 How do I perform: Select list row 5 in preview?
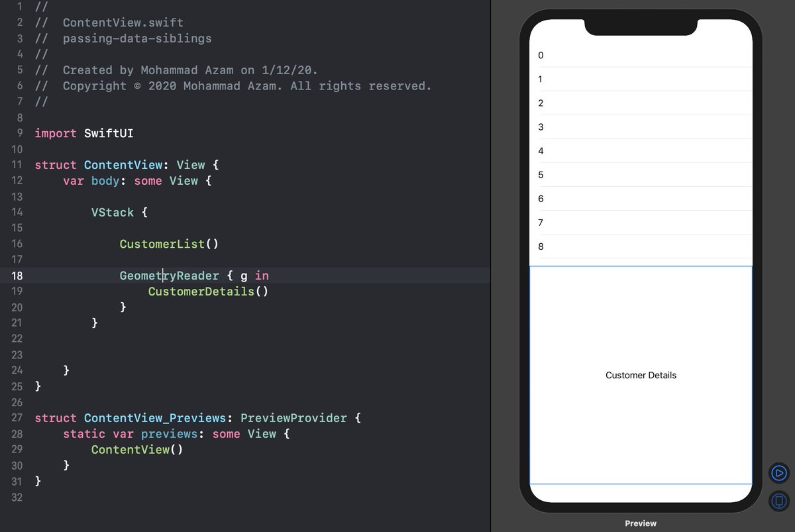(x=641, y=174)
